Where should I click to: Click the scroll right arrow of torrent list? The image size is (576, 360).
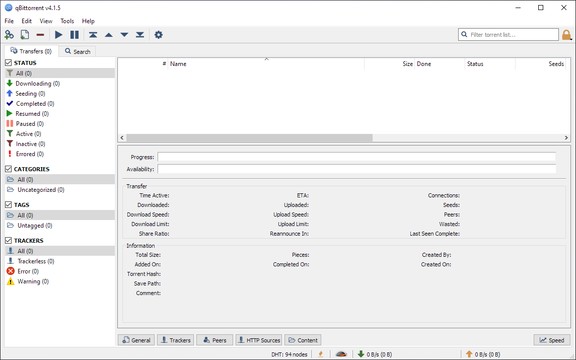click(566, 138)
